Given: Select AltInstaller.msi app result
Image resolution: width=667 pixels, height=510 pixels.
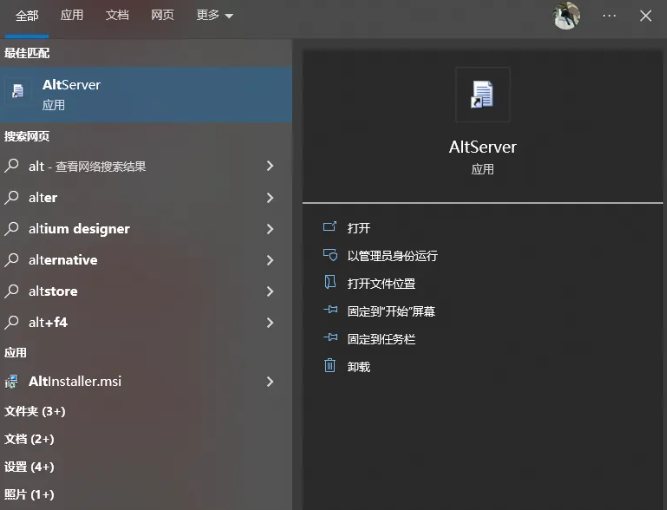Looking at the screenshot, I should (x=146, y=382).
